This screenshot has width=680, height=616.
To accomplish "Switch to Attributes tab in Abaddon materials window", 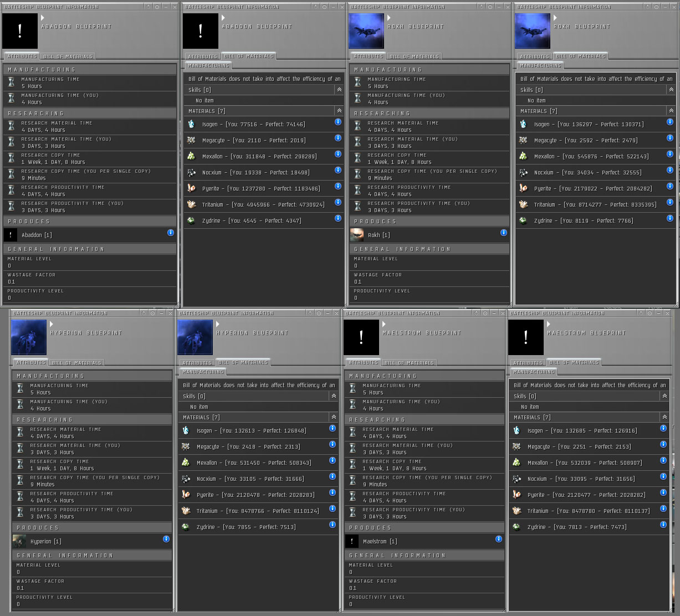I will click(x=202, y=57).
